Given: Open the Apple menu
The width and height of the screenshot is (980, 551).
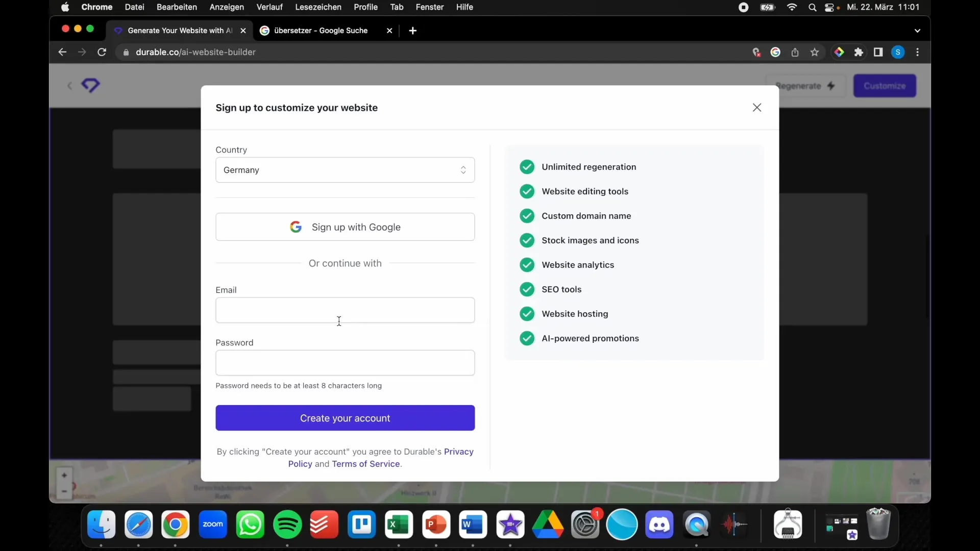Looking at the screenshot, I should coord(65,7).
